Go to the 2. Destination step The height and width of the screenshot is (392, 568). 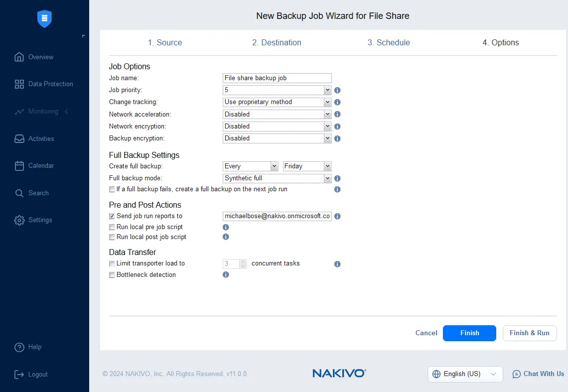[277, 42]
